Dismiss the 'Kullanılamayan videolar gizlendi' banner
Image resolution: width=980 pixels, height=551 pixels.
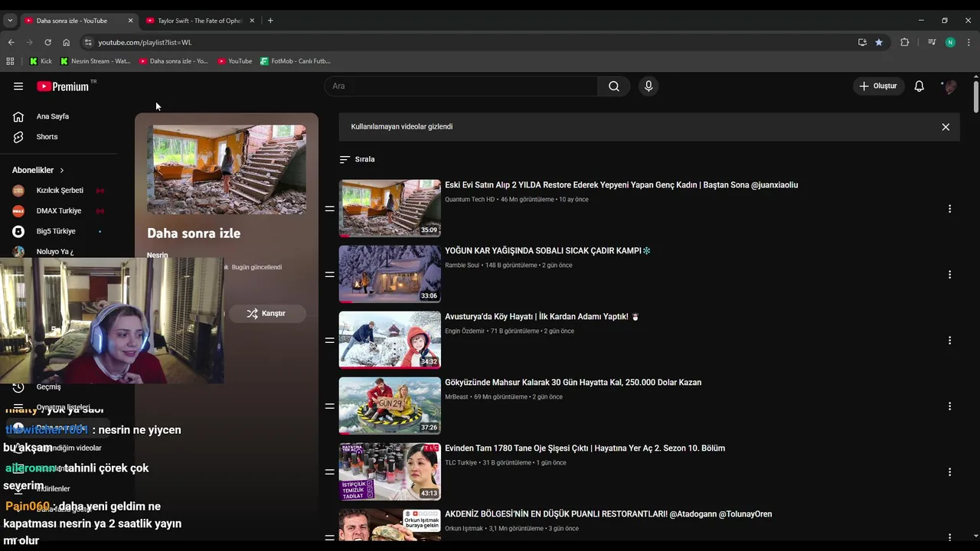[x=946, y=127]
